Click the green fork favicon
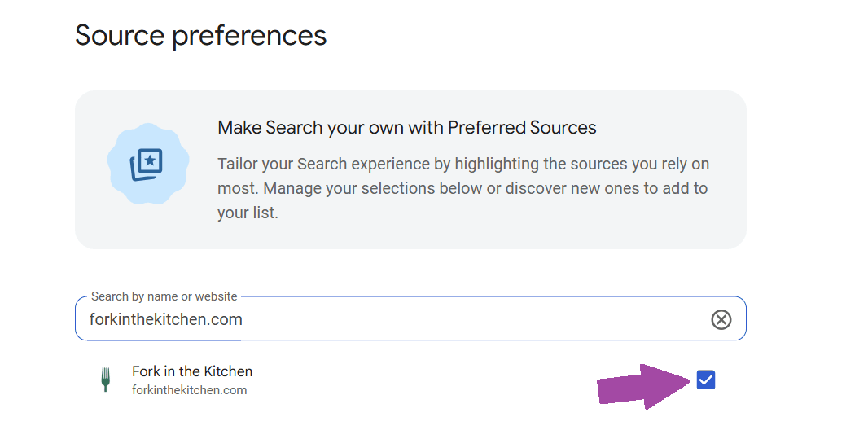This screenshot has height=426, width=868. coord(105,380)
